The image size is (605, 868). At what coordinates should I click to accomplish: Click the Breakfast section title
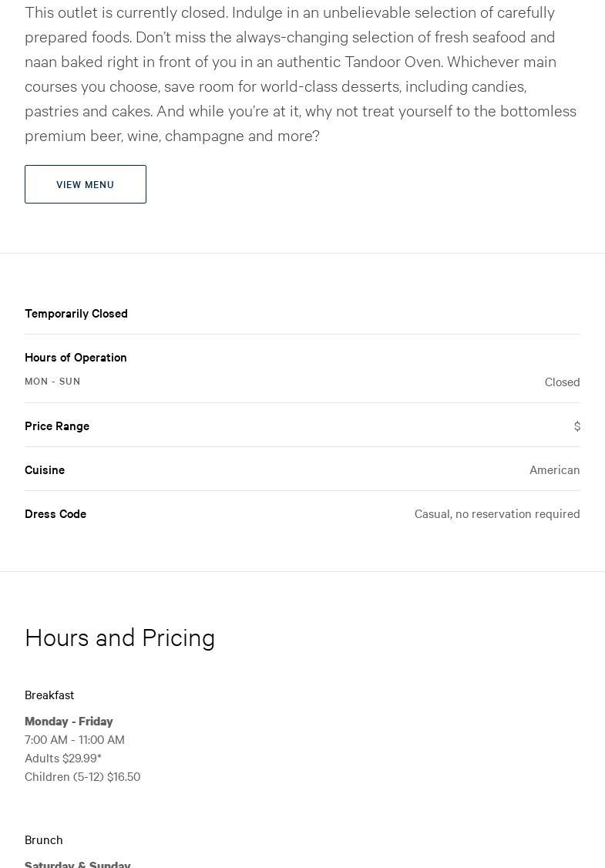click(x=49, y=695)
